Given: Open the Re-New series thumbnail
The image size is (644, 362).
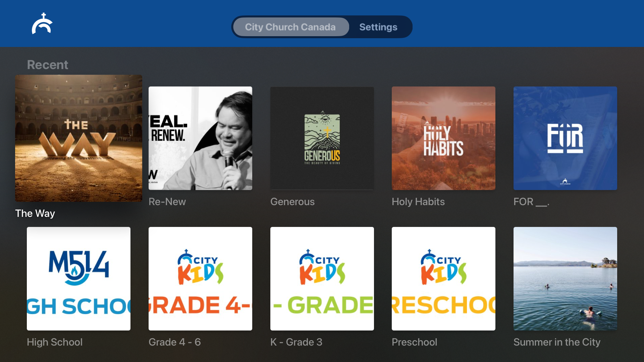Looking at the screenshot, I should [200, 138].
